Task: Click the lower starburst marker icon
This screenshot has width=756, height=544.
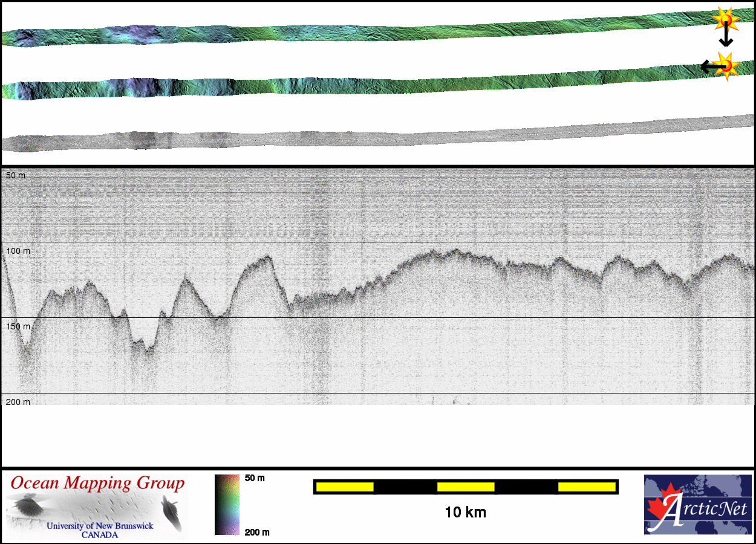Action: 726,65
